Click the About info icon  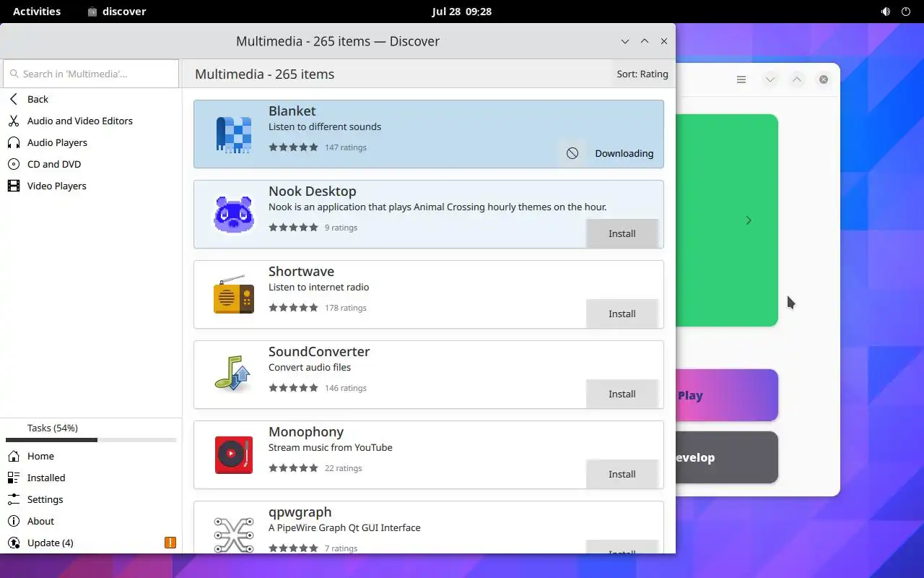[14, 521]
